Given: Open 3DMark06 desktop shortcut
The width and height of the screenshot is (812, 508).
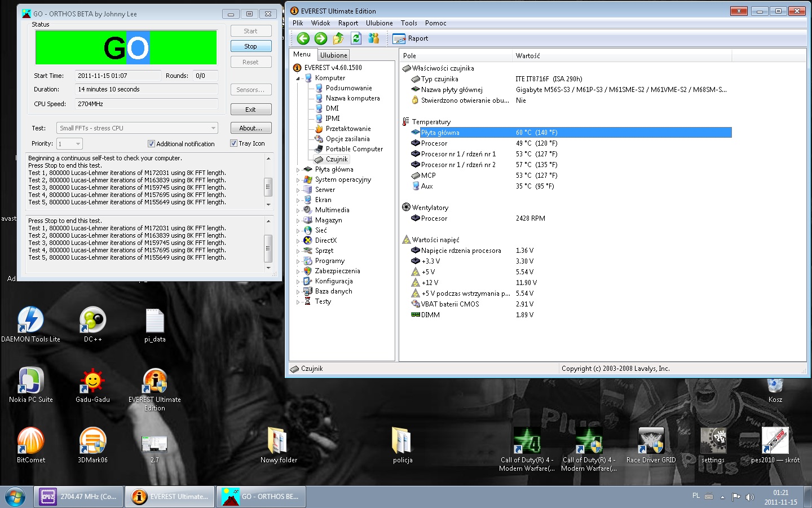Looking at the screenshot, I should (x=93, y=445).
